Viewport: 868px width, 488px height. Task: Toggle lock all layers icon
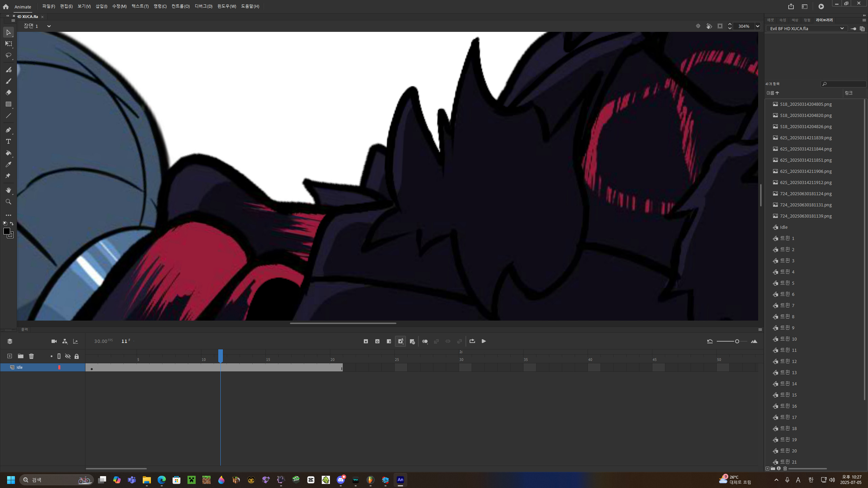[x=77, y=356]
